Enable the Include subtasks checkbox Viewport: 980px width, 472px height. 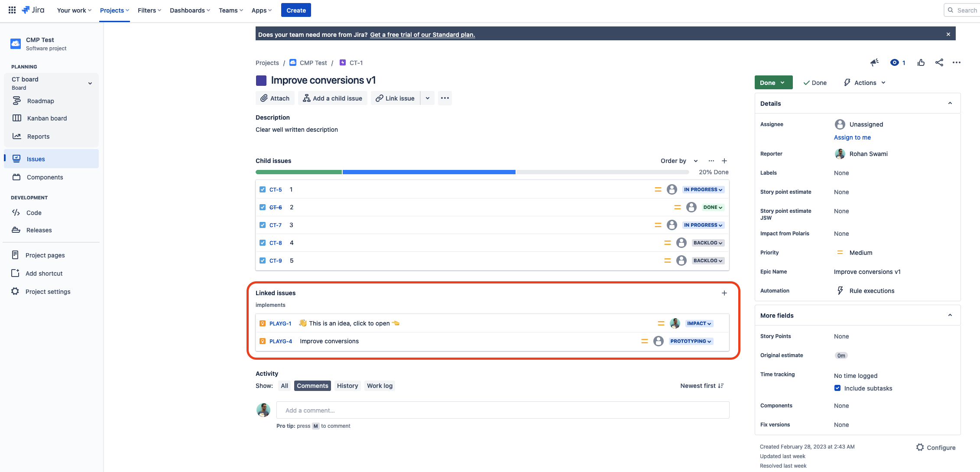click(837, 388)
